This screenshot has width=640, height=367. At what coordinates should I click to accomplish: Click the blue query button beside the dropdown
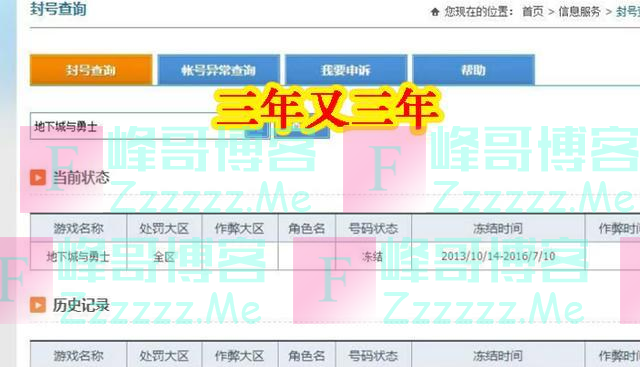[302, 130]
